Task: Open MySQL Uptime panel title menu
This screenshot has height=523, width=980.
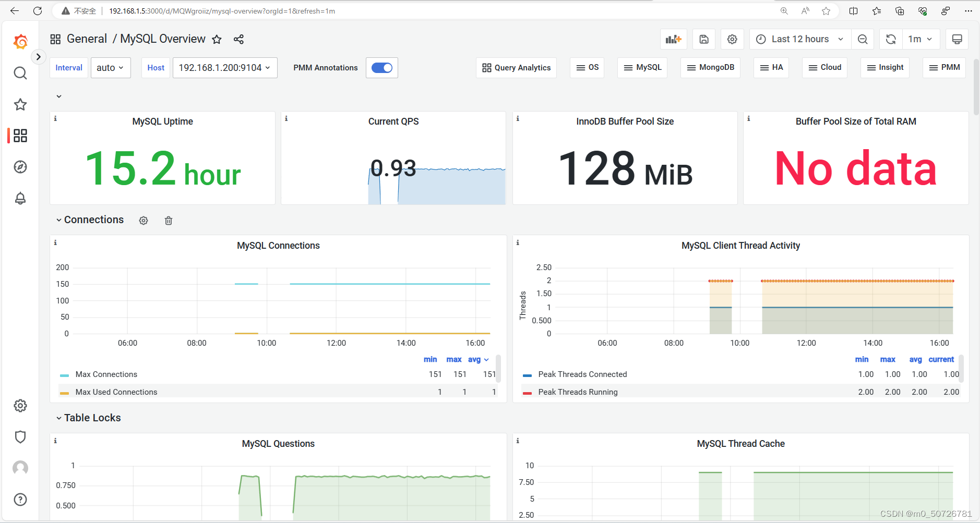Action: point(162,121)
